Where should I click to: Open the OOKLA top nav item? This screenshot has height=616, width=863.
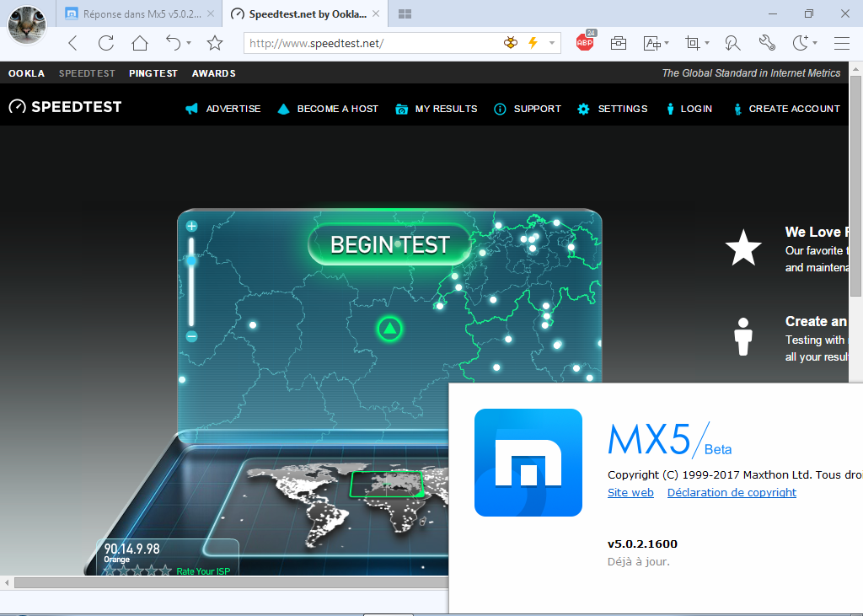click(26, 73)
